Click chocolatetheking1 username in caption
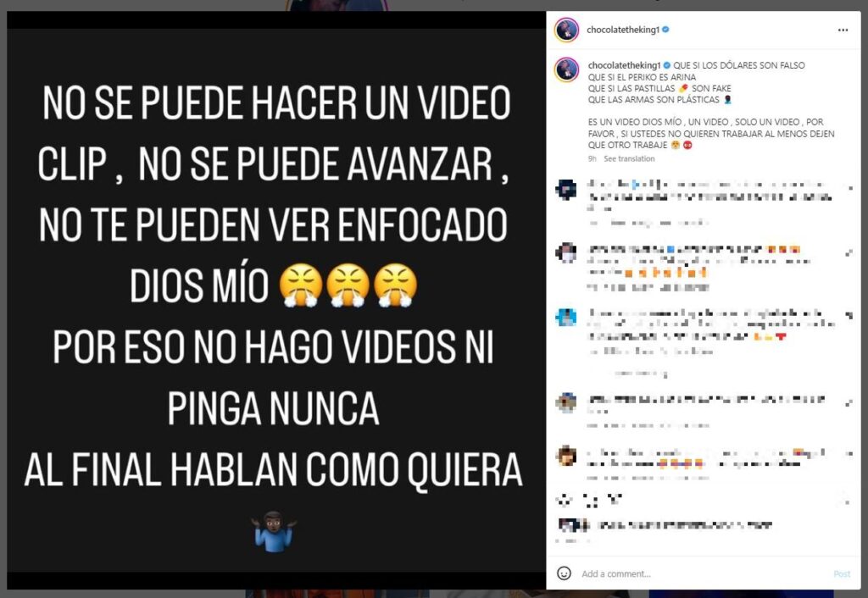 (x=625, y=65)
